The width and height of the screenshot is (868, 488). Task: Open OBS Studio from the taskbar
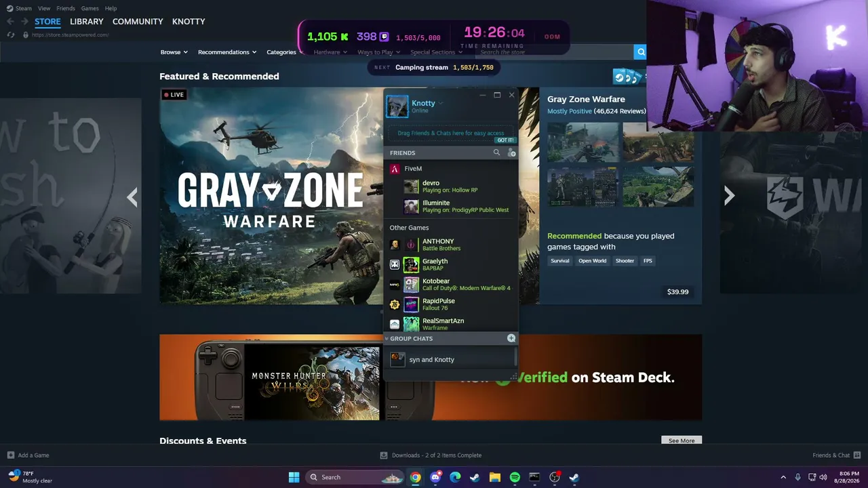click(x=555, y=477)
